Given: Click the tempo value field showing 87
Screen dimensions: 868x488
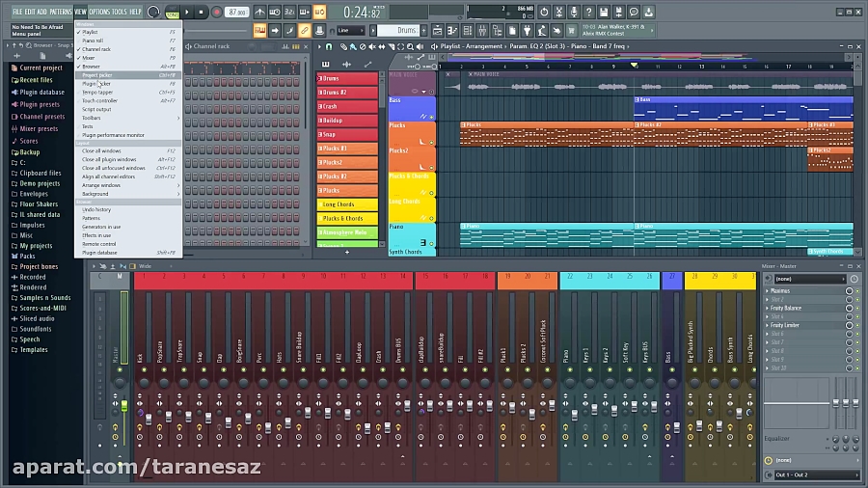Looking at the screenshot, I should tap(236, 12).
